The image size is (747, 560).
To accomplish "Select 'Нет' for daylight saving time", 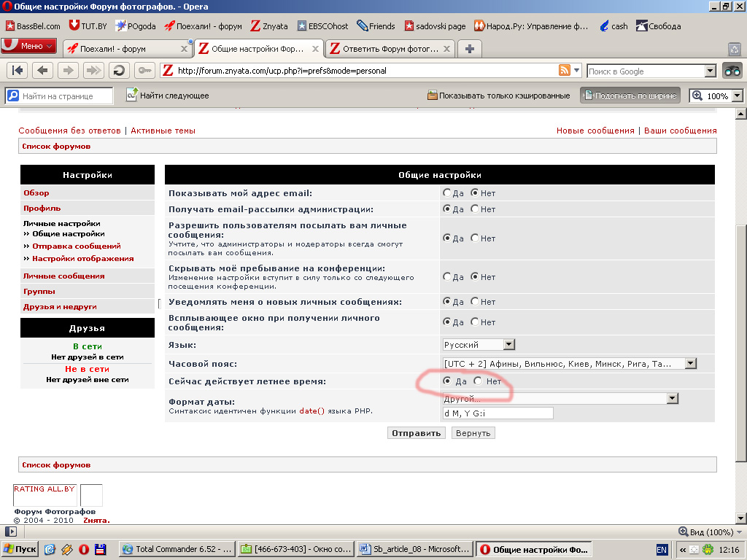I will [x=478, y=381].
